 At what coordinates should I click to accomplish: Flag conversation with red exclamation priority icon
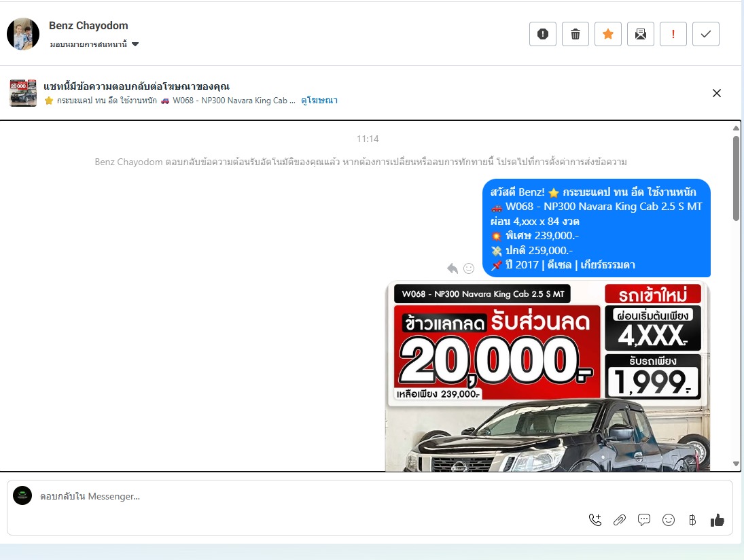(673, 34)
